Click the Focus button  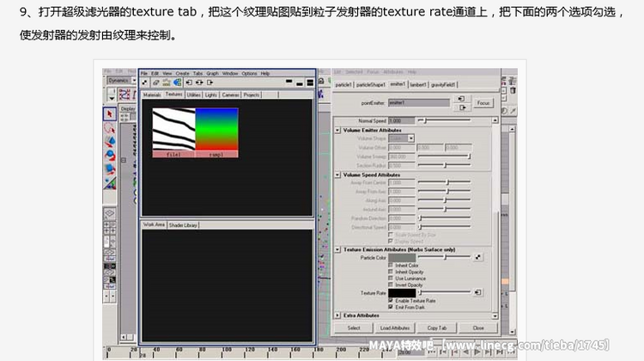pyautogui.click(x=483, y=103)
